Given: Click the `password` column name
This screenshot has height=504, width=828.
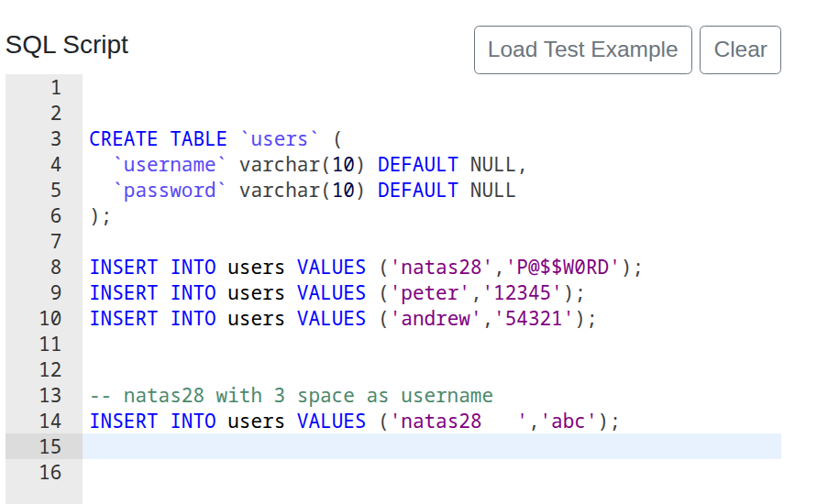Looking at the screenshot, I should click(170, 191).
